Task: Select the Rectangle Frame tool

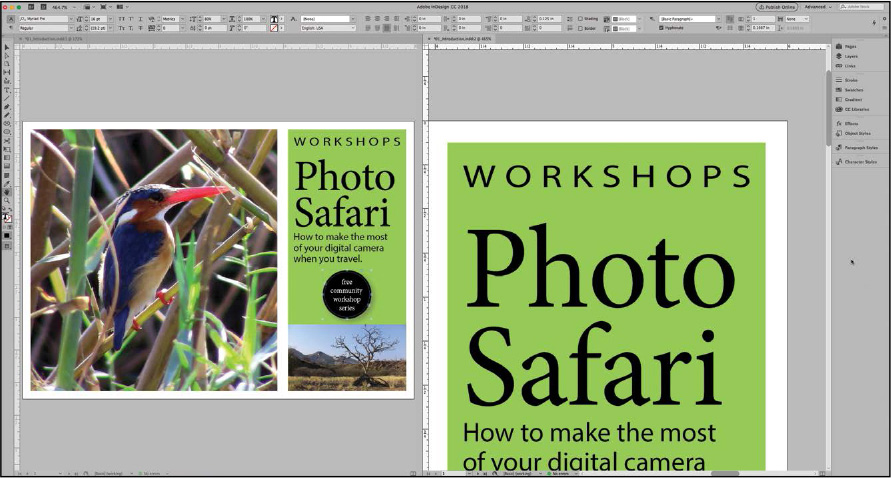Action: tap(7, 124)
